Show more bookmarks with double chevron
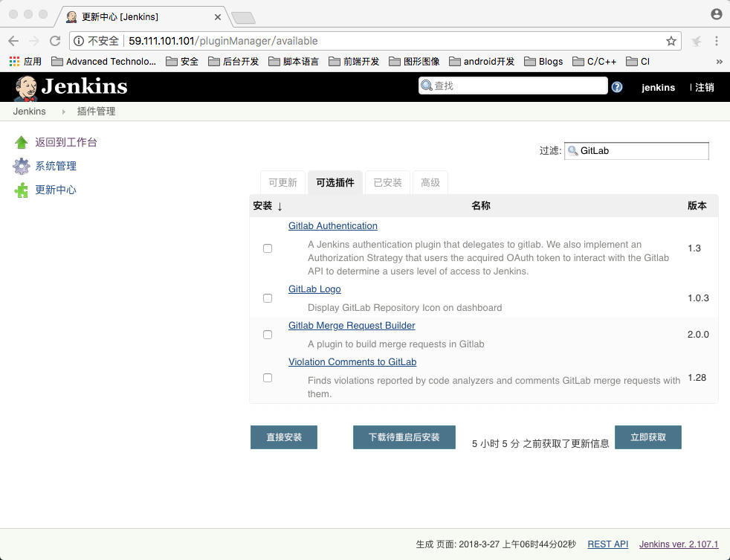730x560 pixels. (x=720, y=62)
